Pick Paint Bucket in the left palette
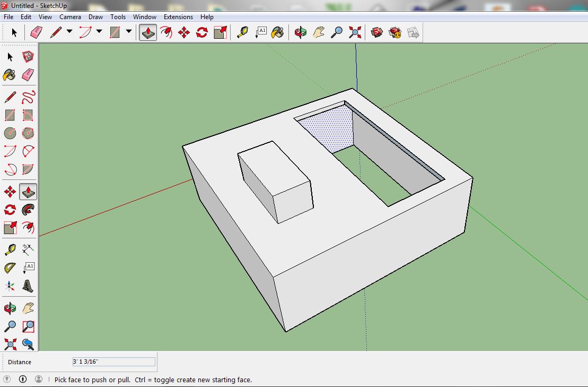This screenshot has height=387, width=588. pyautogui.click(x=10, y=75)
